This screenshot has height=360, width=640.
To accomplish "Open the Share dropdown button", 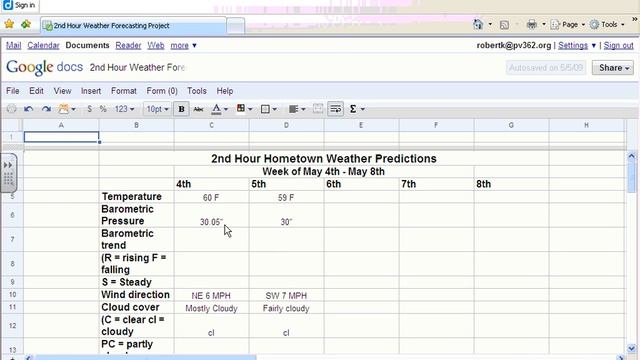I will 613,68.
